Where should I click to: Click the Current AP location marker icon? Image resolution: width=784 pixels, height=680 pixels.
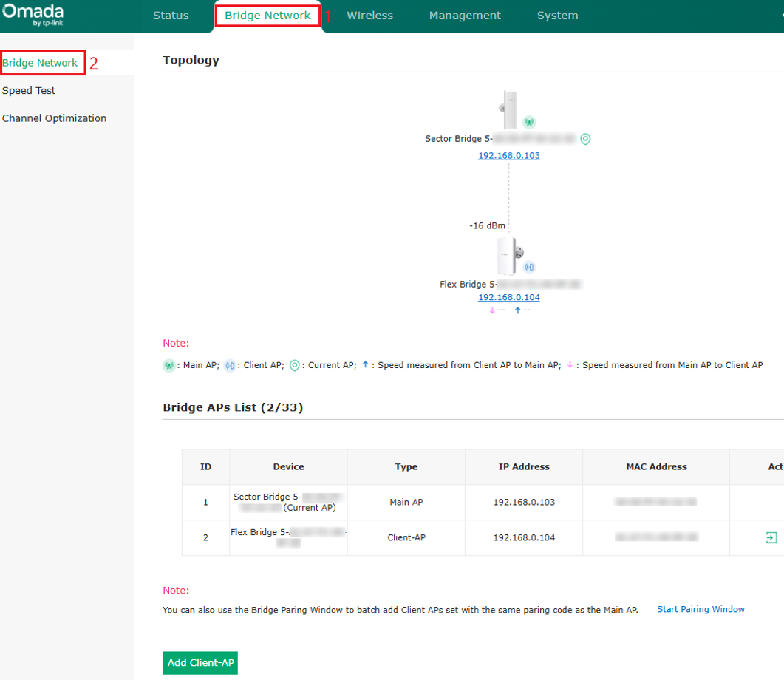(585, 139)
